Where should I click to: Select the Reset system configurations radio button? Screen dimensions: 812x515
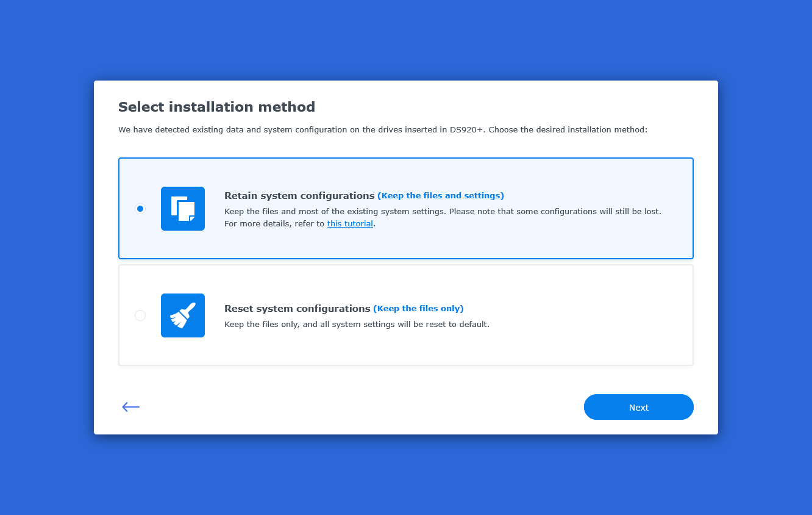(140, 315)
